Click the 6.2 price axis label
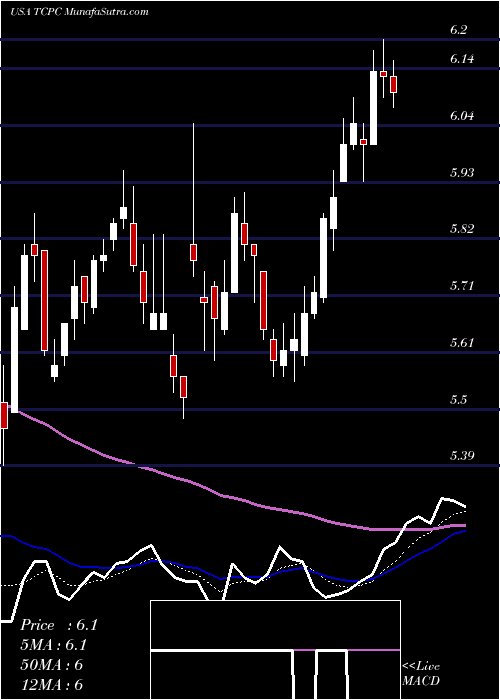The width and height of the screenshot is (500, 700). click(x=458, y=30)
